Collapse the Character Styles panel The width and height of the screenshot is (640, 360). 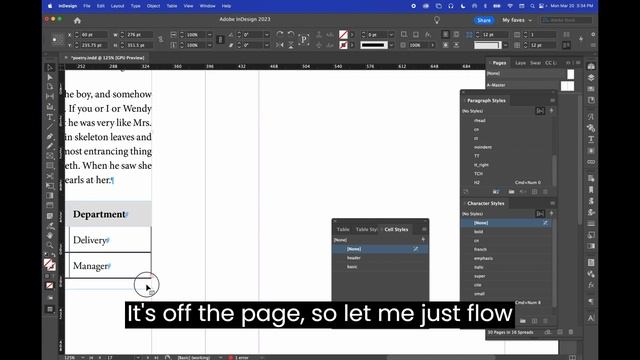click(x=464, y=203)
